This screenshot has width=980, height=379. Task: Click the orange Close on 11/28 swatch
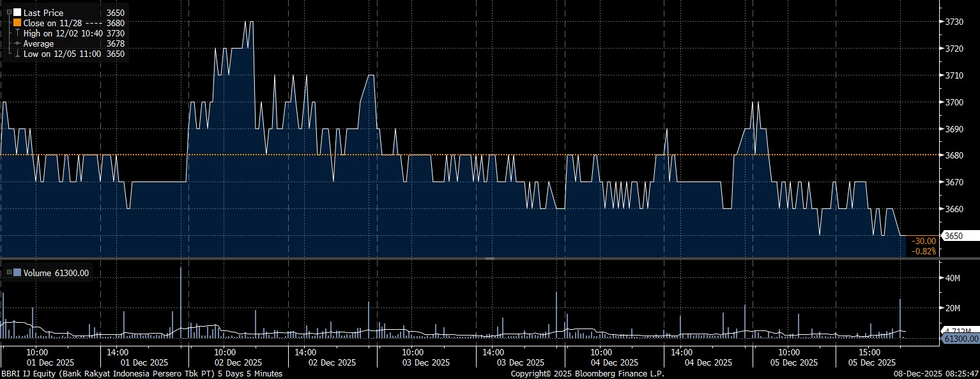click(17, 23)
